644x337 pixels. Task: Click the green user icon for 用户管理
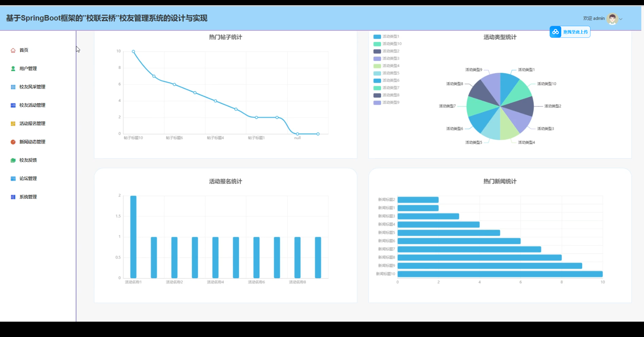13,69
